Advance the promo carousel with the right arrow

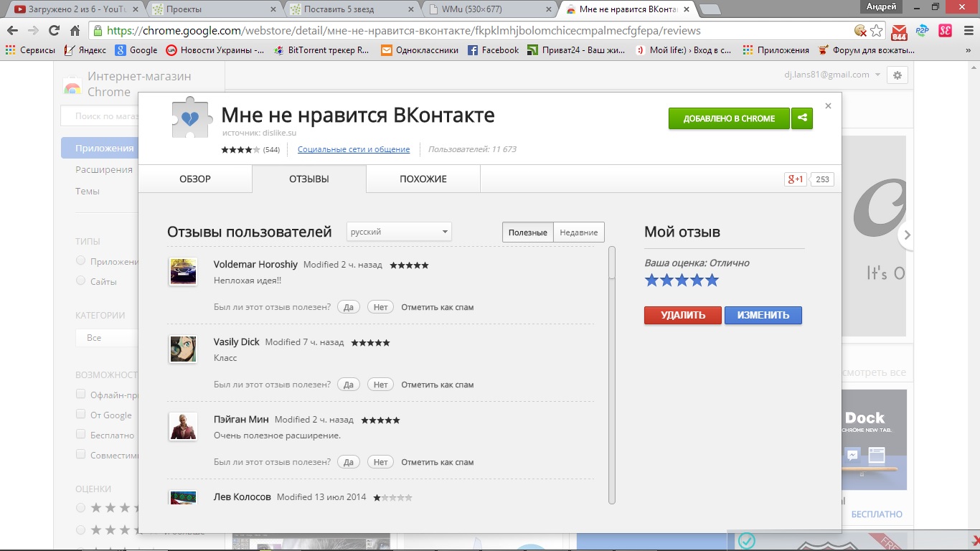pos(907,235)
